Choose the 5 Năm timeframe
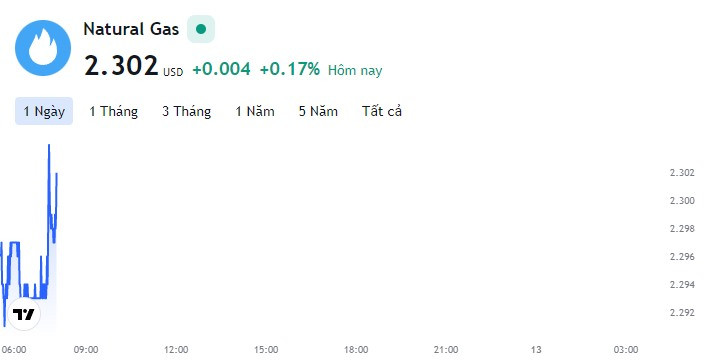 point(318,111)
